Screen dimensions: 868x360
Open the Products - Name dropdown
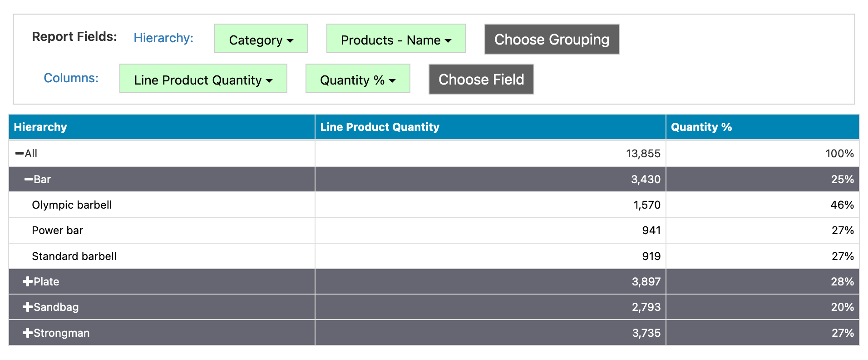pos(396,39)
